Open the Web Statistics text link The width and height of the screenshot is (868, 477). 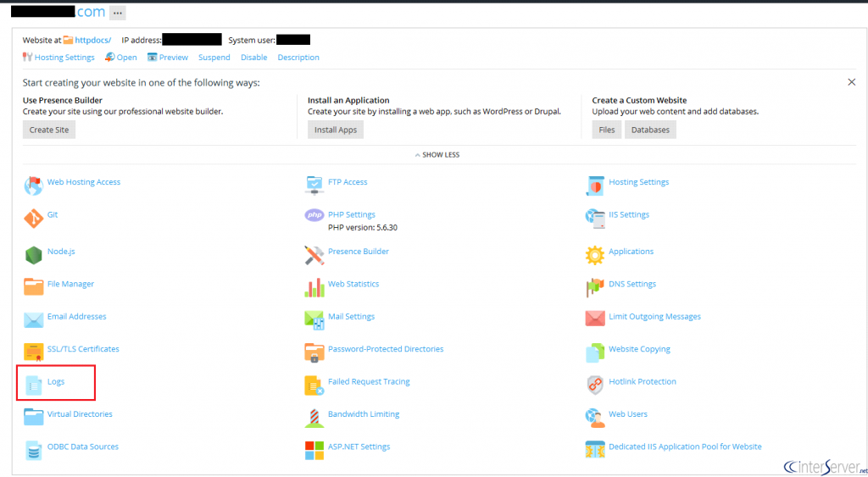353,285
